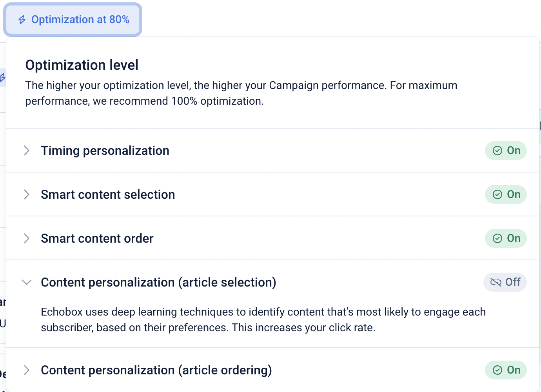This screenshot has width=541, height=392.
Task: Click the lightning bolt icon in Optimization button
Action: 22,20
